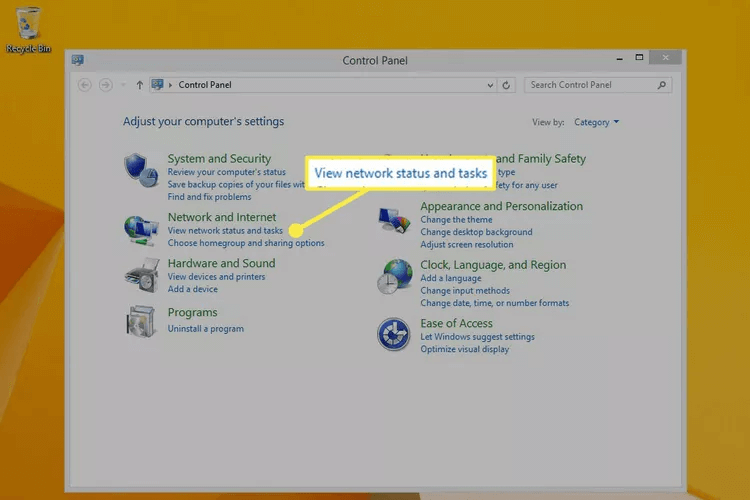The height and width of the screenshot is (500, 750).
Task: Open Hardware and Sound category
Action: 221,263
